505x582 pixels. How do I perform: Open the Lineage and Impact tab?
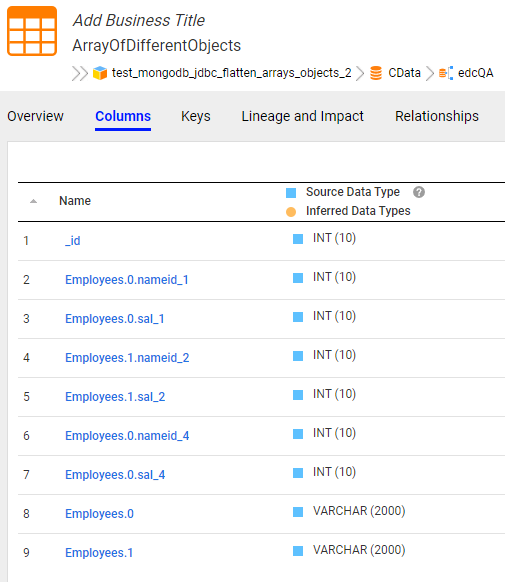pyautogui.click(x=302, y=116)
